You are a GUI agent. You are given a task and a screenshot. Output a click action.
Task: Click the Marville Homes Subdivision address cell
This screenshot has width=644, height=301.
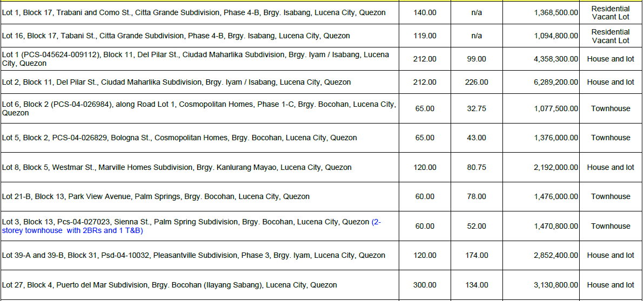pyautogui.click(x=177, y=168)
